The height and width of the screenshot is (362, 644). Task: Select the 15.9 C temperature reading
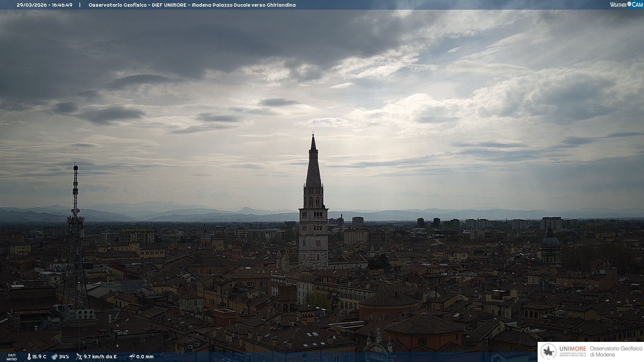pyautogui.click(x=39, y=357)
